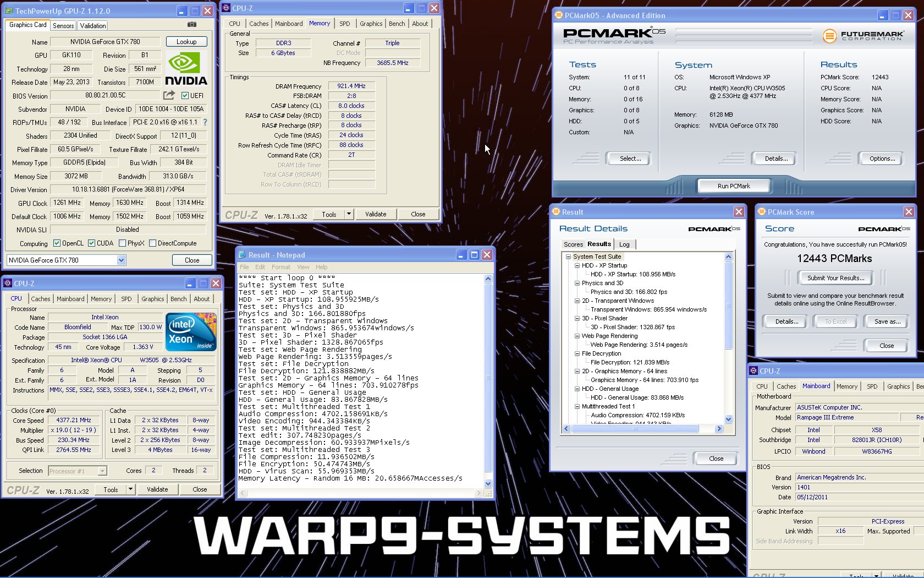Click the Notepad title bar icon
924x578 pixels.
tap(242, 255)
